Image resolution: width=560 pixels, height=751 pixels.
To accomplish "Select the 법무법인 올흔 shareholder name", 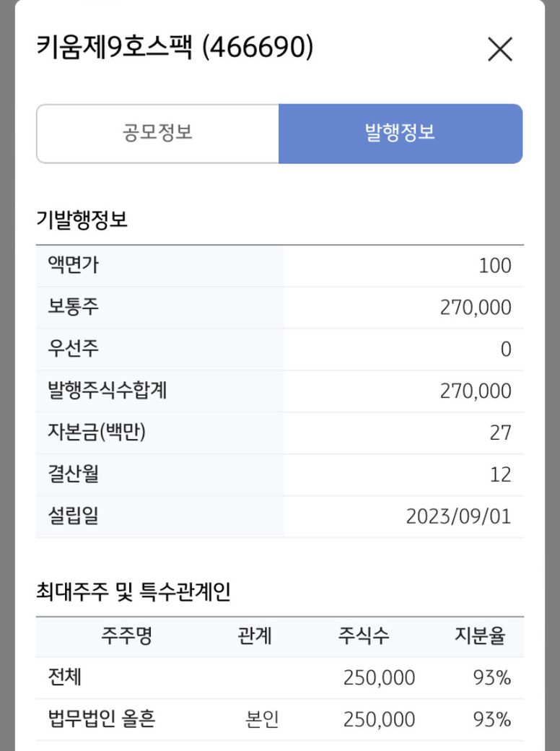I will (101, 719).
